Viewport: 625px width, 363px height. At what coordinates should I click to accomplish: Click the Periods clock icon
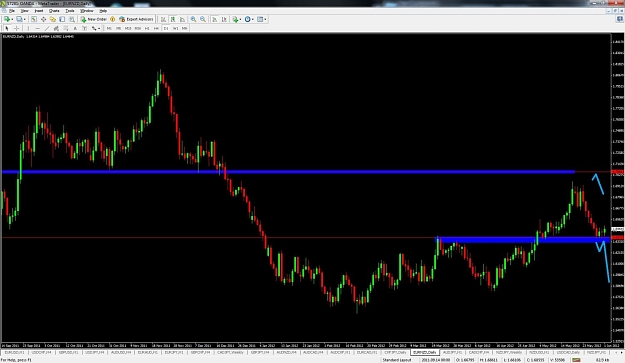coord(247,19)
